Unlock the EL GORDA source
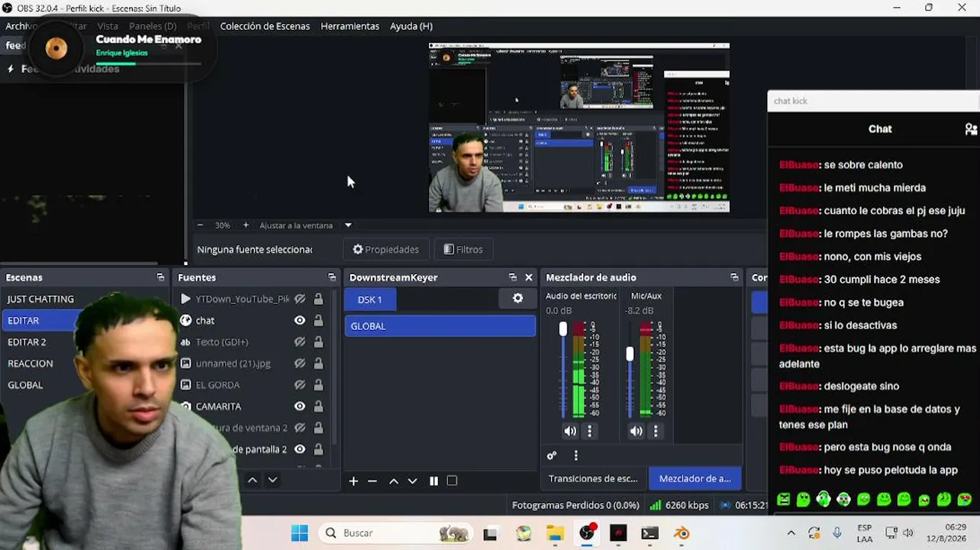Image resolution: width=980 pixels, height=550 pixels. pyautogui.click(x=318, y=384)
